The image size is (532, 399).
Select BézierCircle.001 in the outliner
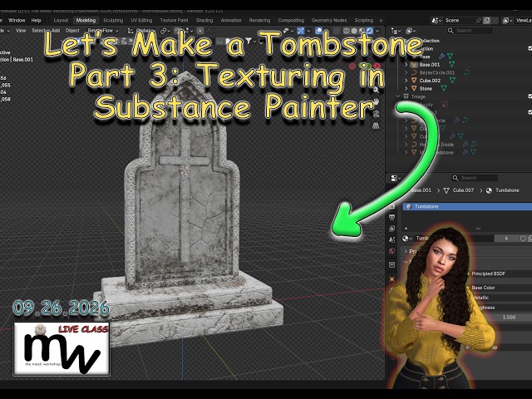pyautogui.click(x=437, y=72)
